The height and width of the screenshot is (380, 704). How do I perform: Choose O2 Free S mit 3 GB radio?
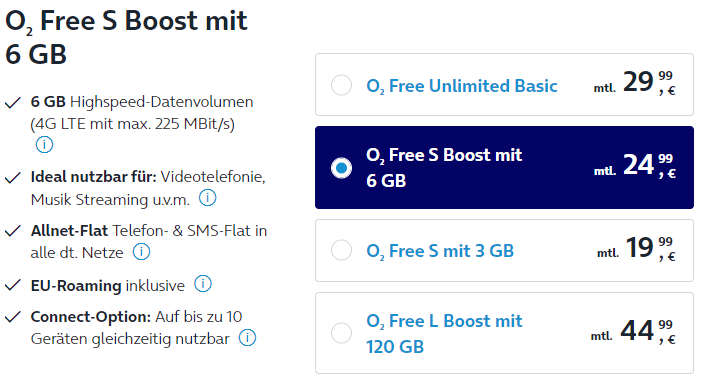click(x=341, y=250)
